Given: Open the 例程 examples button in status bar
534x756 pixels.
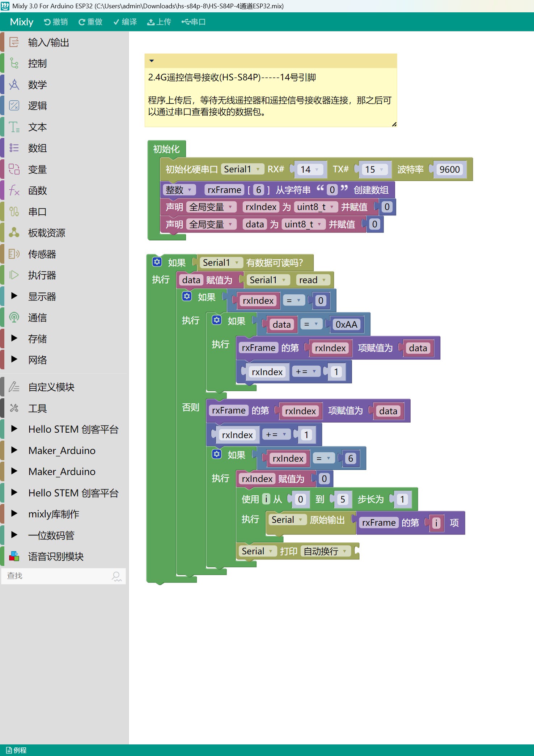Looking at the screenshot, I should (x=17, y=750).
